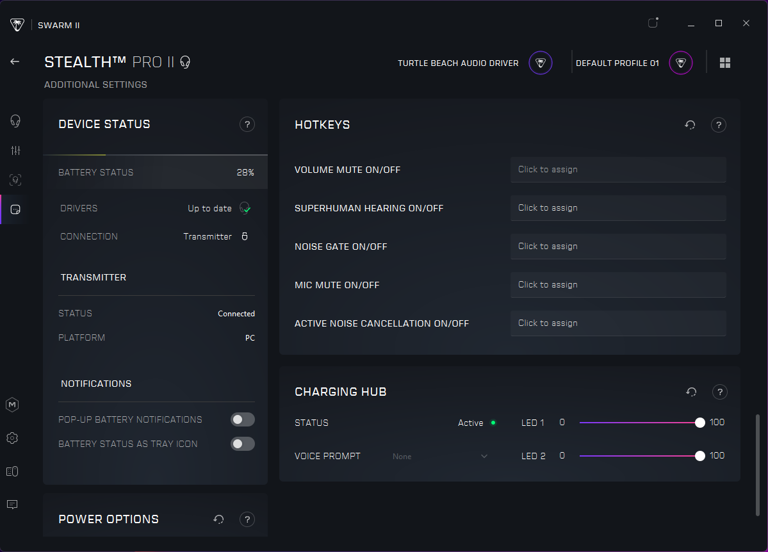Screen dimensions: 768x552
Task: Reset Power Options with the reset icon
Action: [218, 519]
